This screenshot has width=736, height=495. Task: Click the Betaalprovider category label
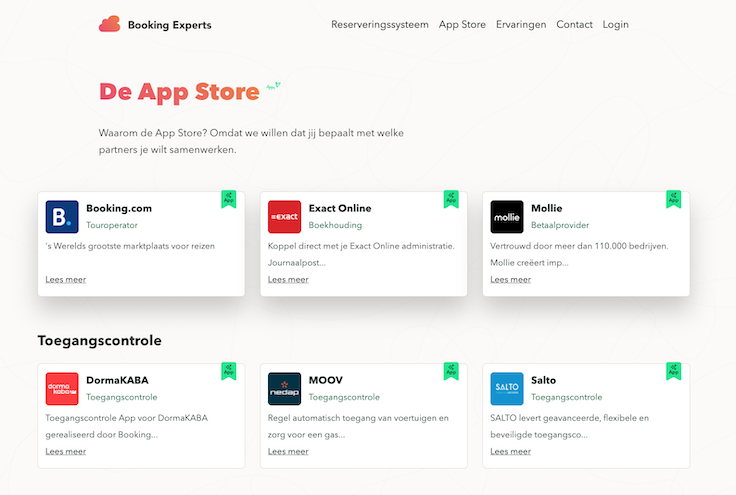point(560,225)
